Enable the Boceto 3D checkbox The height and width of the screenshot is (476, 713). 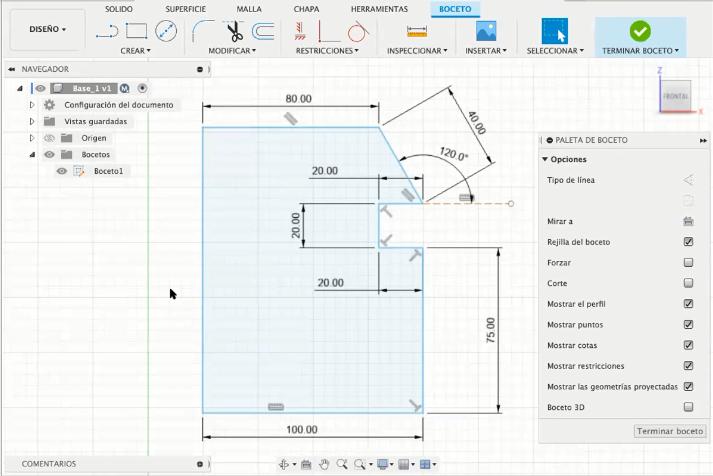[x=688, y=407]
